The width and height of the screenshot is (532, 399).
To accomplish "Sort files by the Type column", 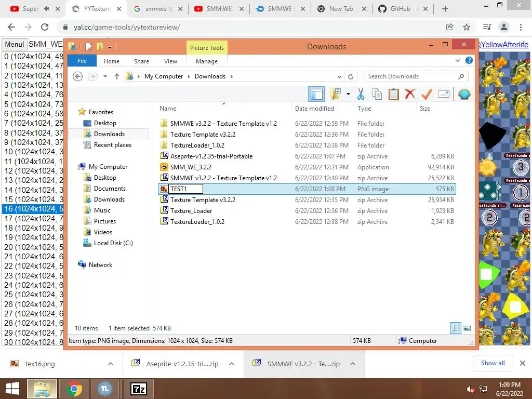I will [364, 108].
